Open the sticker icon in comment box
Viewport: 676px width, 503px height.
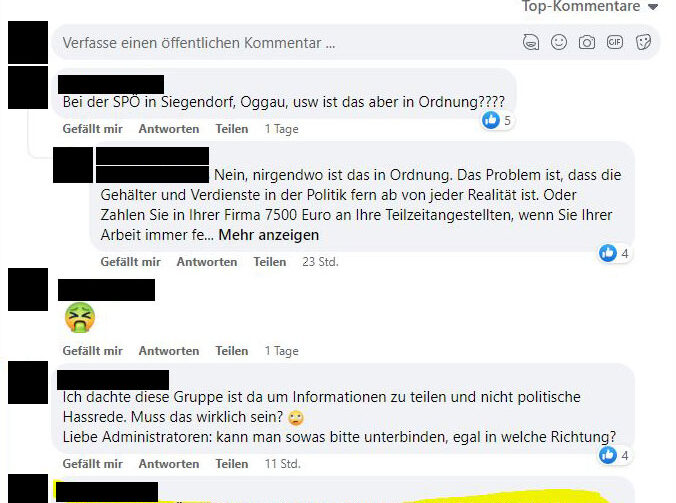coord(643,42)
